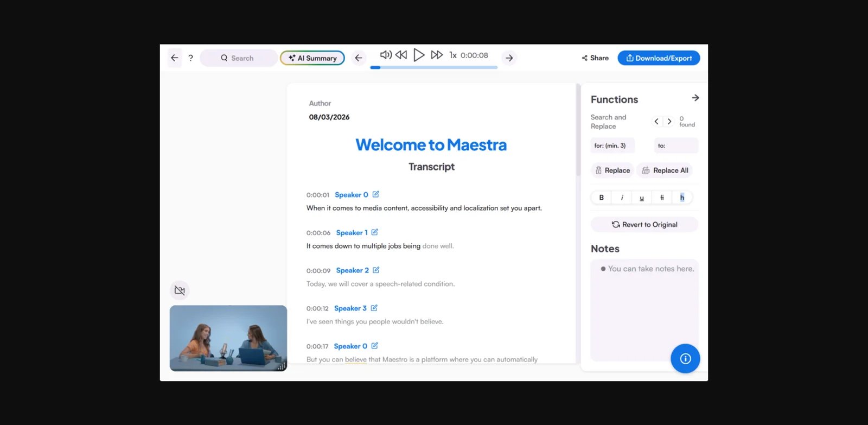
Task: Grab the video resize handle corner
Action: point(282,367)
